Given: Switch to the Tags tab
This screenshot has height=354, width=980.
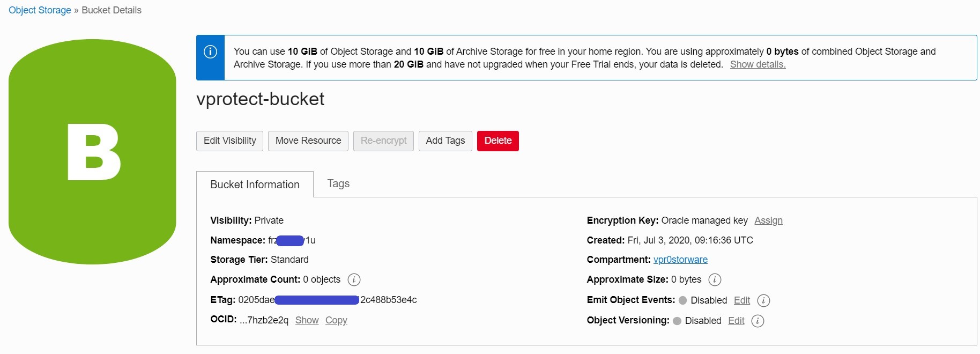Looking at the screenshot, I should tap(338, 184).
